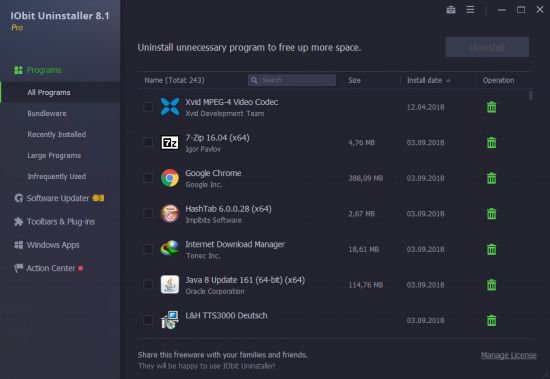
Task: Click the L&H TTS3000 installer icon
Action: click(170, 320)
